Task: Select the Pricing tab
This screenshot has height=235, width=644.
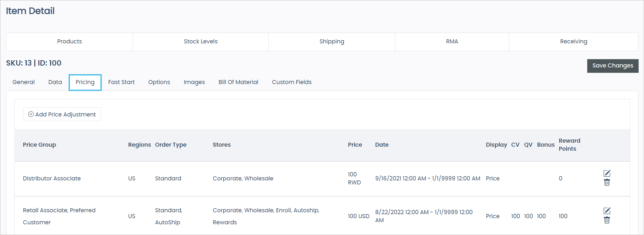Action: pyautogui.click(x=85, y=82)
